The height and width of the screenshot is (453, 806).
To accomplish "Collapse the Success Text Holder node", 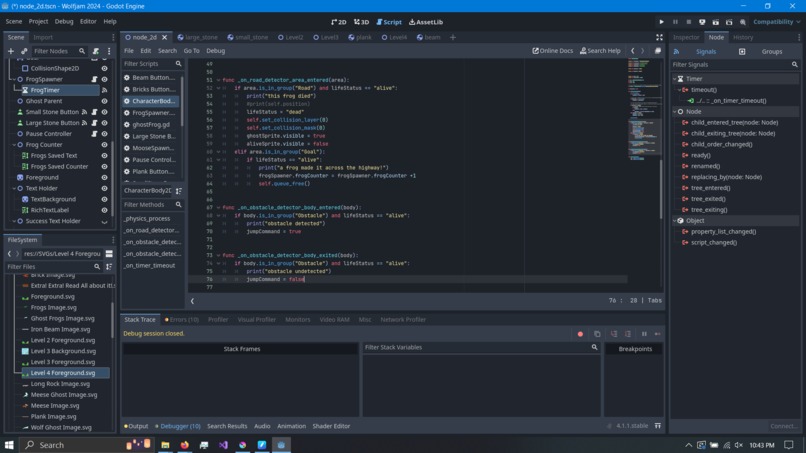I will coord(14,221).
